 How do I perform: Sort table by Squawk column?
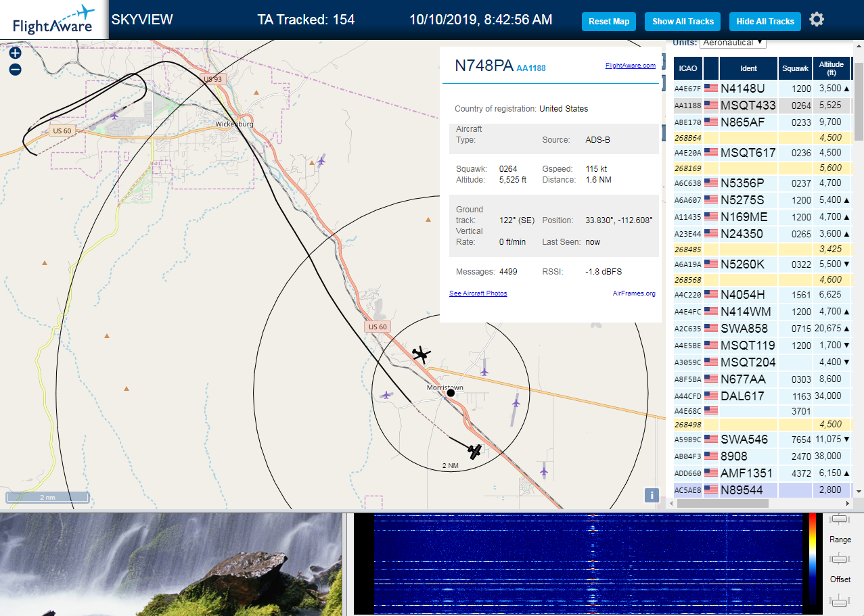pyautogui.click(x=795, y=68)
